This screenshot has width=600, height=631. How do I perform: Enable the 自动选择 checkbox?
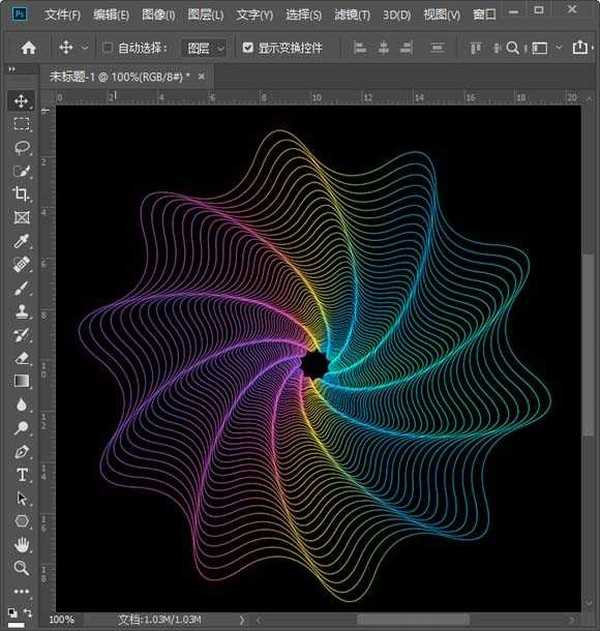[x=108, y=47]
